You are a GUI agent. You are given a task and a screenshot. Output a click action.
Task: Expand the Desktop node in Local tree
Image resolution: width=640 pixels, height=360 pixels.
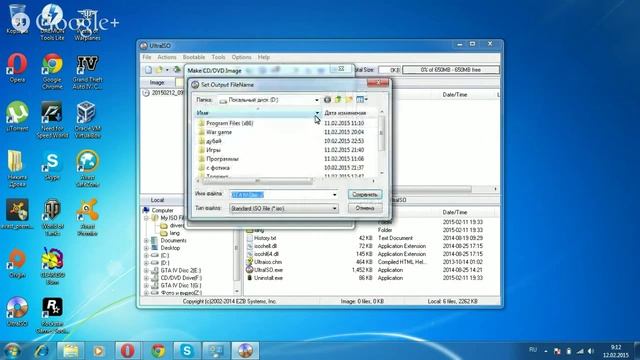147,248
